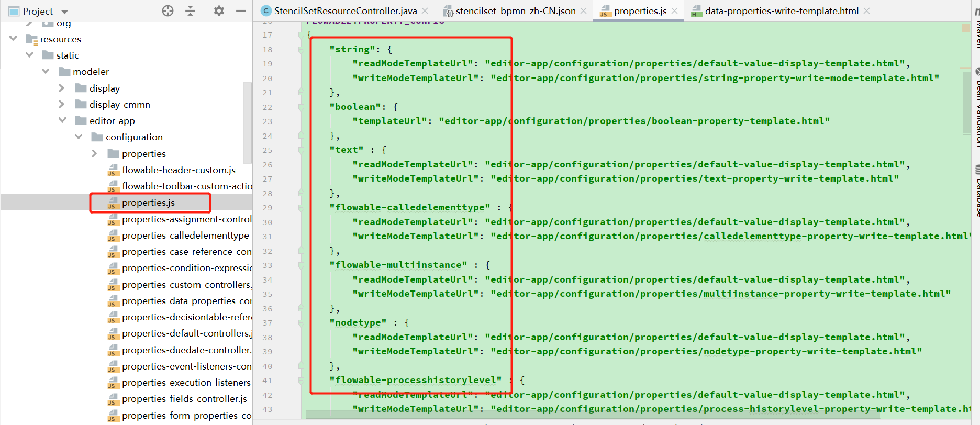Open properties-condition-expression file
The image size is (980, 425).
click(187, 267)
